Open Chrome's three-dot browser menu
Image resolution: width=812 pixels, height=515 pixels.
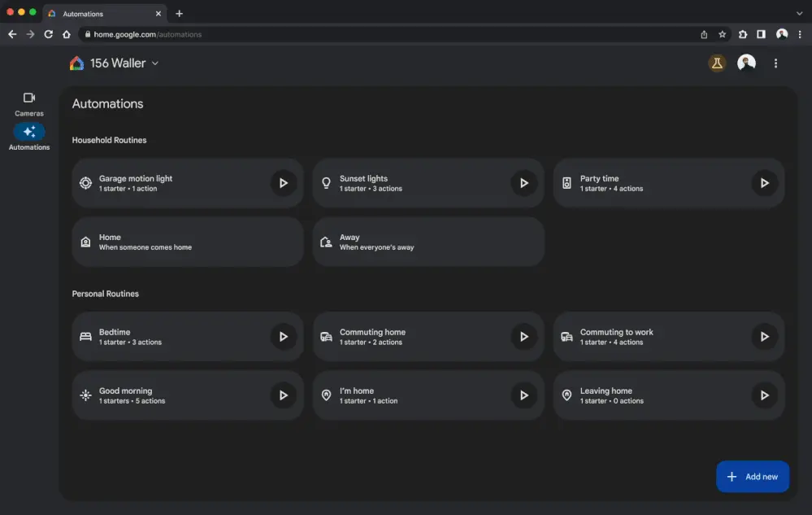[801, 34]
